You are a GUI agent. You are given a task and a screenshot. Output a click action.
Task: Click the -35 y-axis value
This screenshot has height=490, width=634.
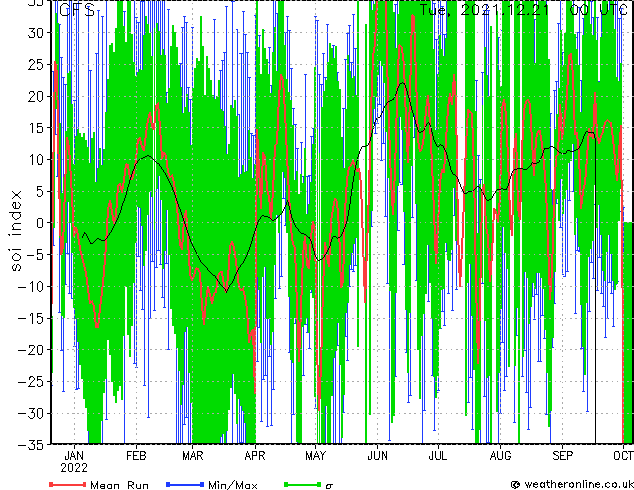pos(31,445)
